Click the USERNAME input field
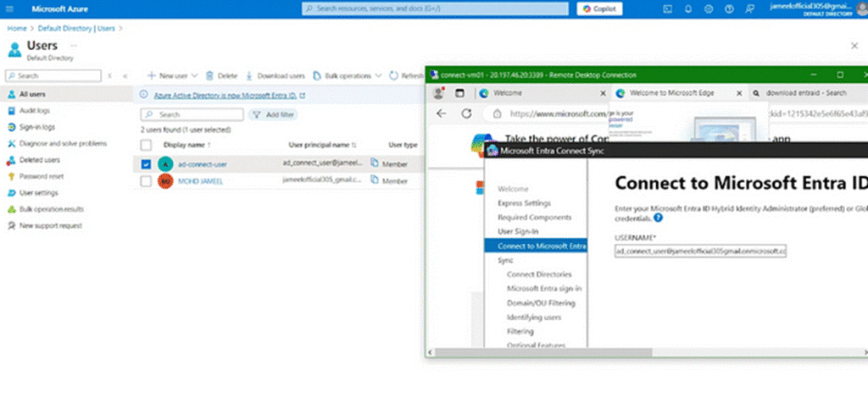The image size is (868, 398). point(700,252)
